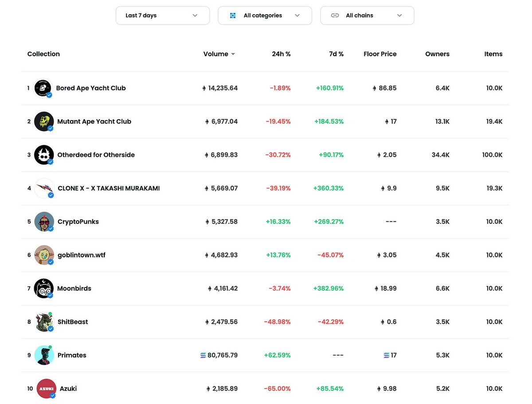This screenshot has height=404, width=532.
Task: Click the Otherdeed for Otherside avatar
Action: [44, 155]
